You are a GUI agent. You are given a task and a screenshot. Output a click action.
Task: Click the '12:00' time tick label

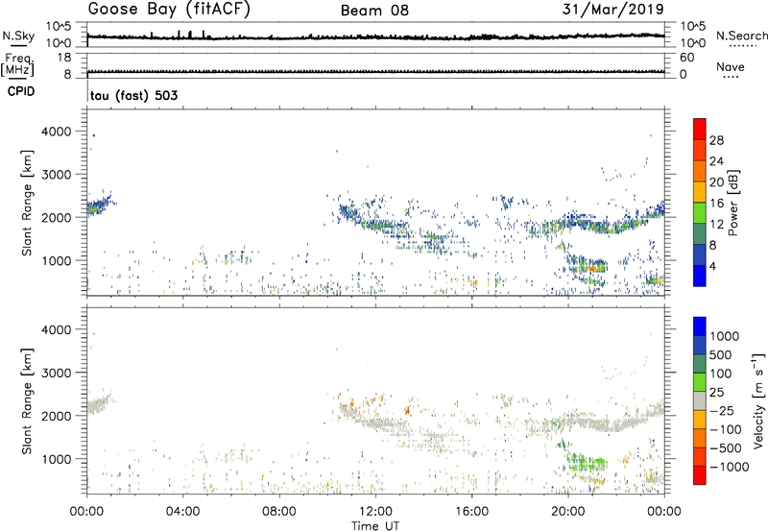[375, 512]
